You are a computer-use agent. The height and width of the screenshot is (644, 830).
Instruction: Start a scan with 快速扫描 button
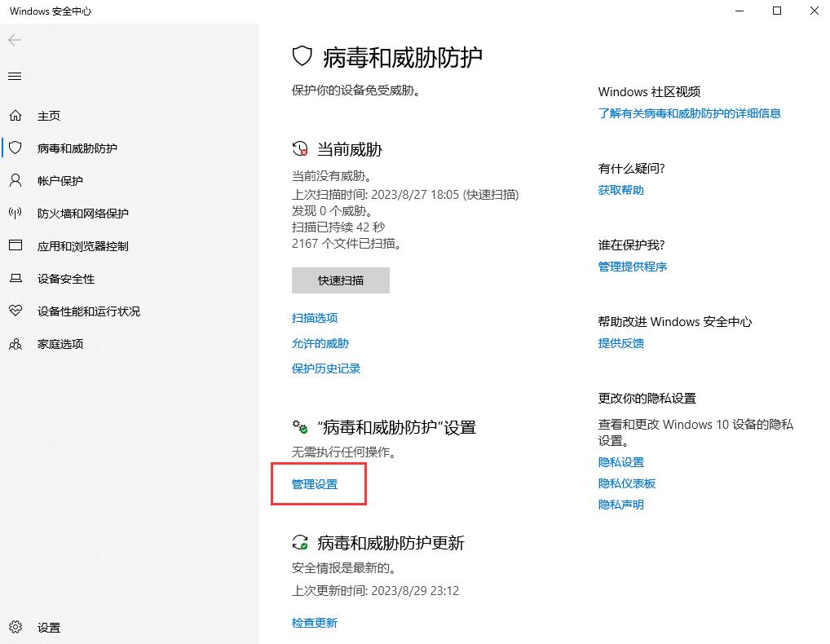coord(341,280)
